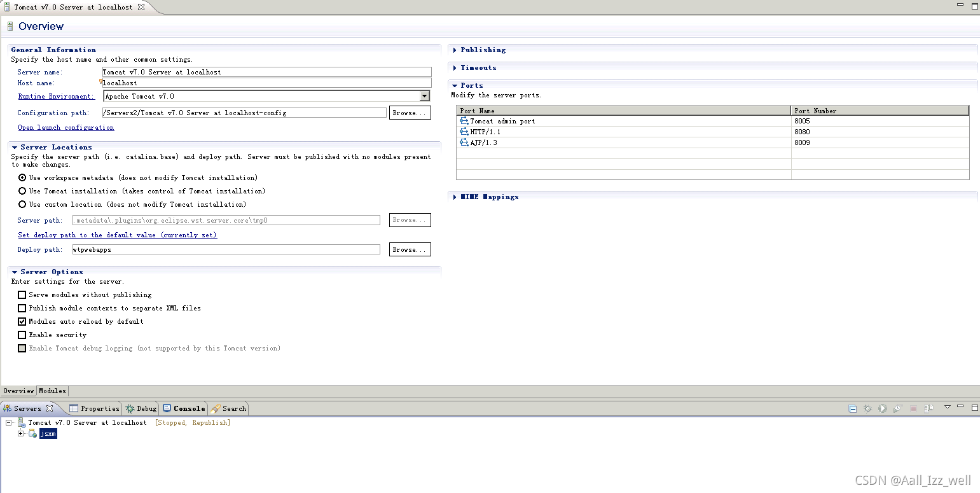Click the Tomcat admin port row icon
This screenshot has height=493, width=980.
click(x=464, y=121)
